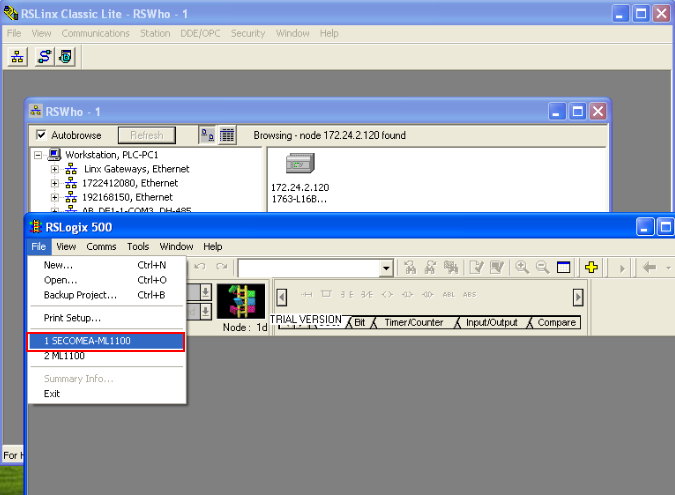Open RSLinx Station menu
This screenshot has height=495, width=675.
155,33
